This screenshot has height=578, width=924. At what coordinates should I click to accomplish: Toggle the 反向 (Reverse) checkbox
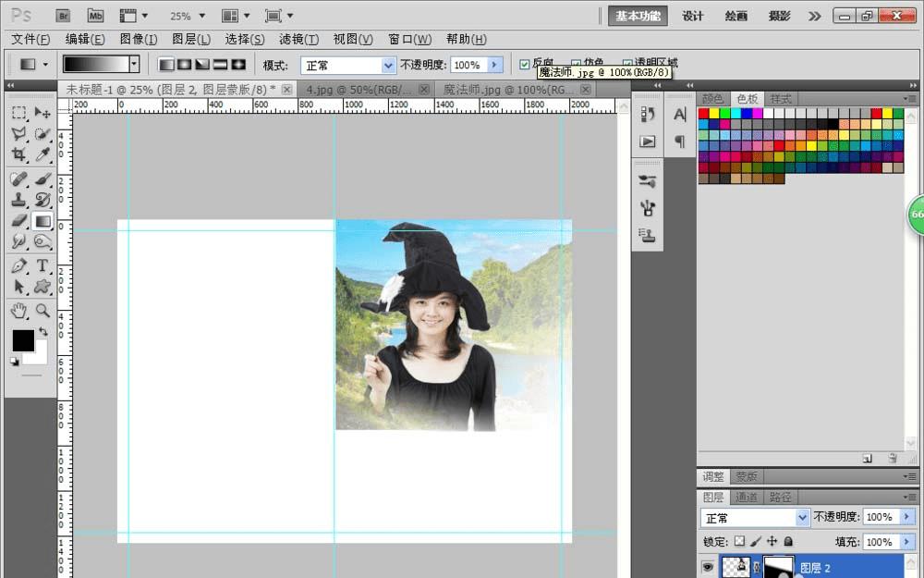pos(525,64)
